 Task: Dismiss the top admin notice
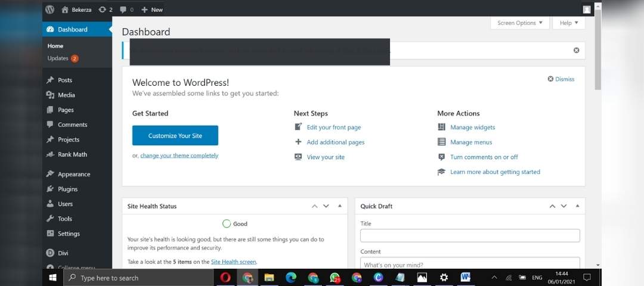pos(576,50)
